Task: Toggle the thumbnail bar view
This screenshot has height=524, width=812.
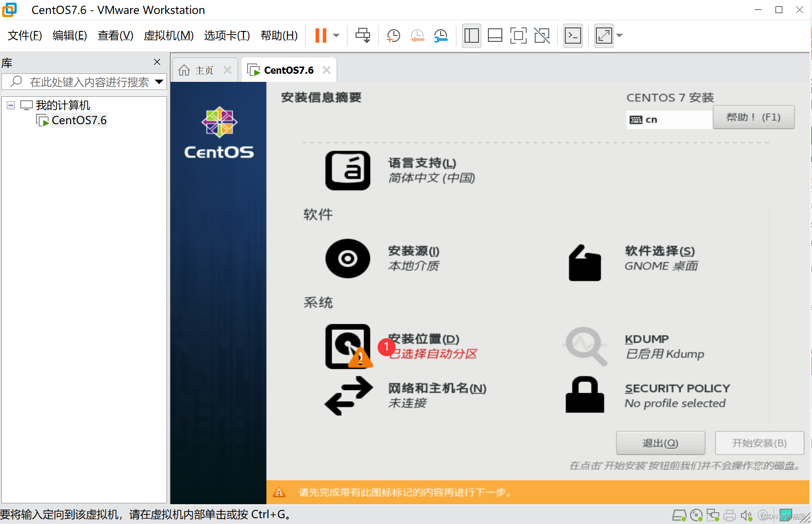Action: tap(495, 36)
